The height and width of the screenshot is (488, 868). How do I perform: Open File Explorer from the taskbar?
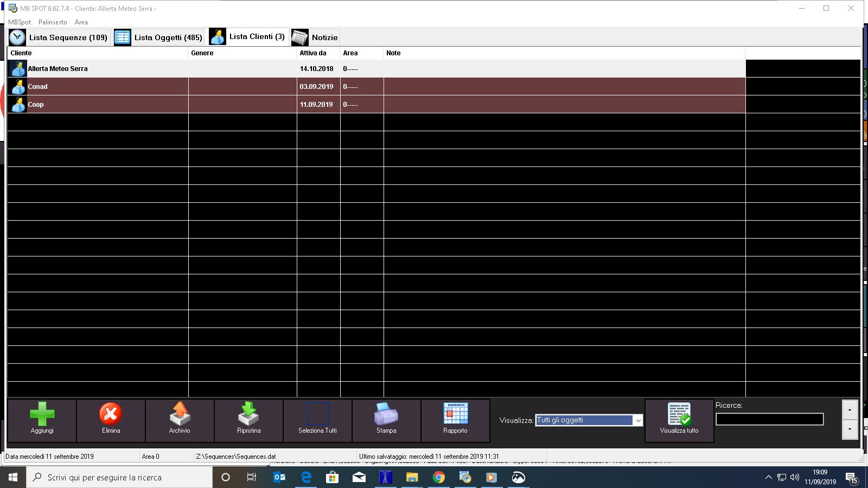(412, 477)
